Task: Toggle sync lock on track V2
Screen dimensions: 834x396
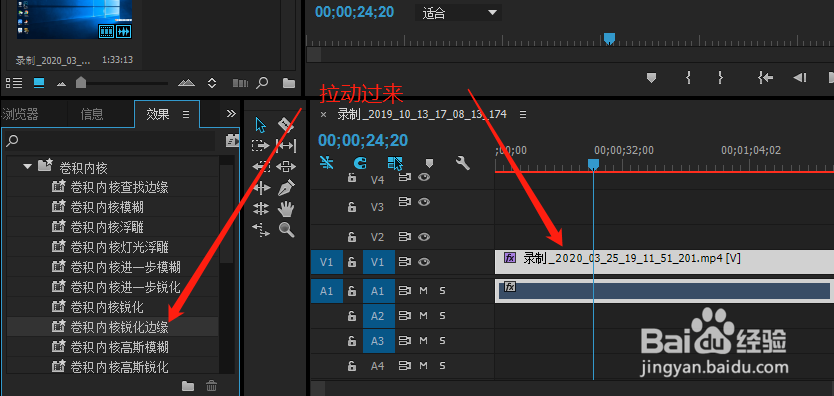Action: click(405, 237)
